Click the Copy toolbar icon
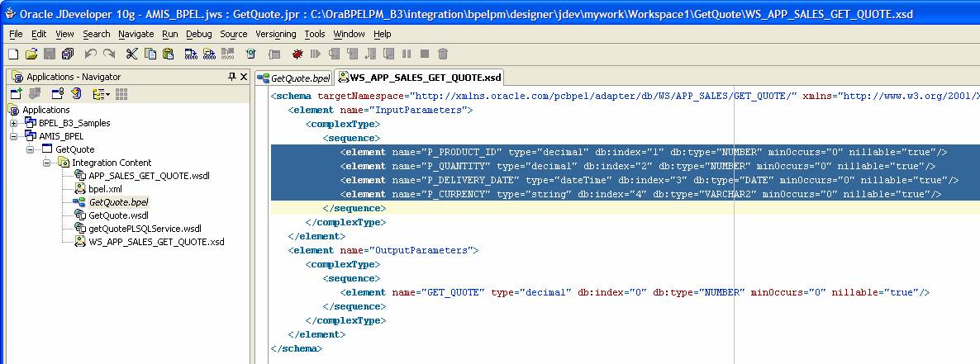 (150, 54)
